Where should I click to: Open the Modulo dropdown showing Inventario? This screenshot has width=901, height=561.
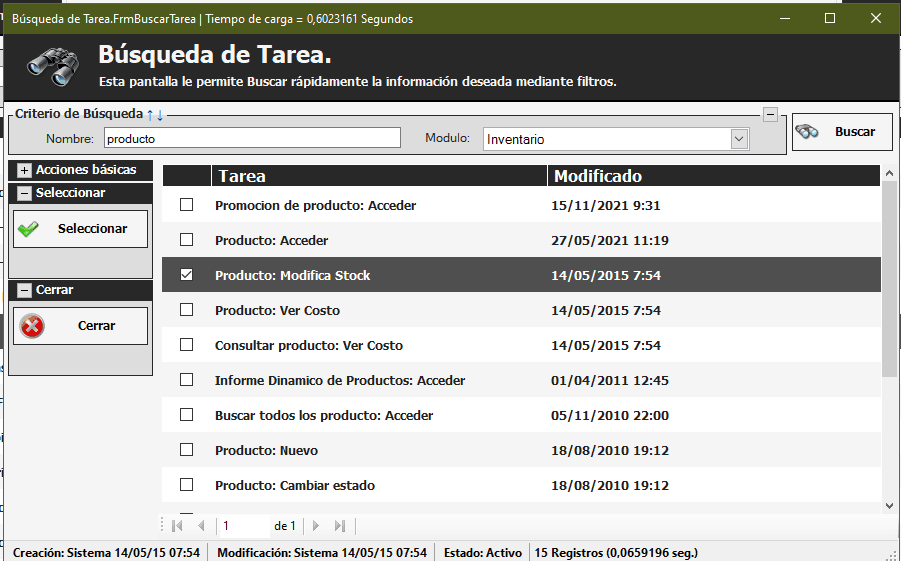tap(739, 140)
